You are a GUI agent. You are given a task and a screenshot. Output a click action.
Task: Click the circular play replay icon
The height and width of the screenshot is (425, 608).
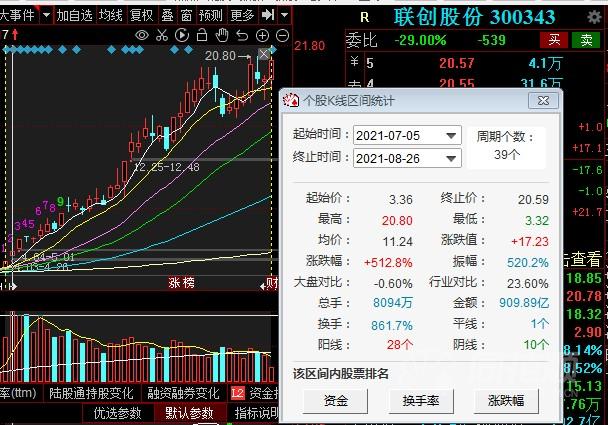[x=182, y=36]
